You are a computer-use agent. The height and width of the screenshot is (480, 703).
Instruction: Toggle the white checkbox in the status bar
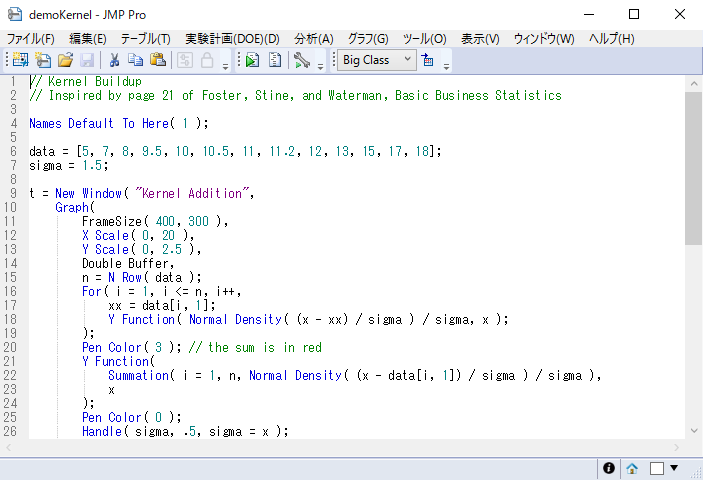pyautogui.click(x=657, y=467)
